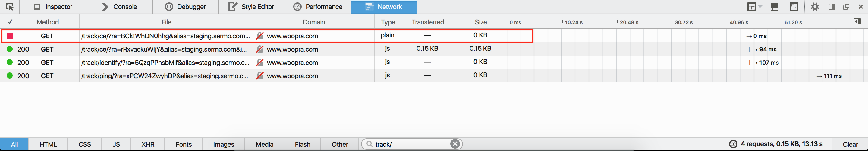Open the Style Editor tab
The width and height of the screenshot is (868, 151).
[251, 7]
